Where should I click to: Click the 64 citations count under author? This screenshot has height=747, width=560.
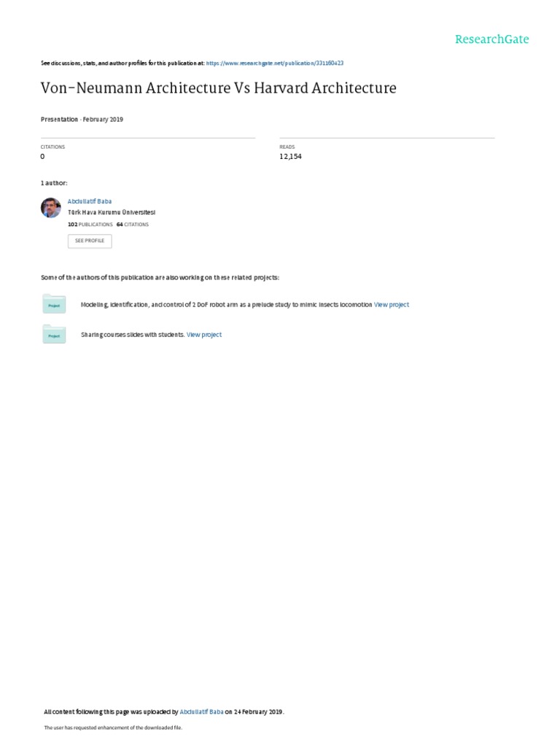[133, 225]
